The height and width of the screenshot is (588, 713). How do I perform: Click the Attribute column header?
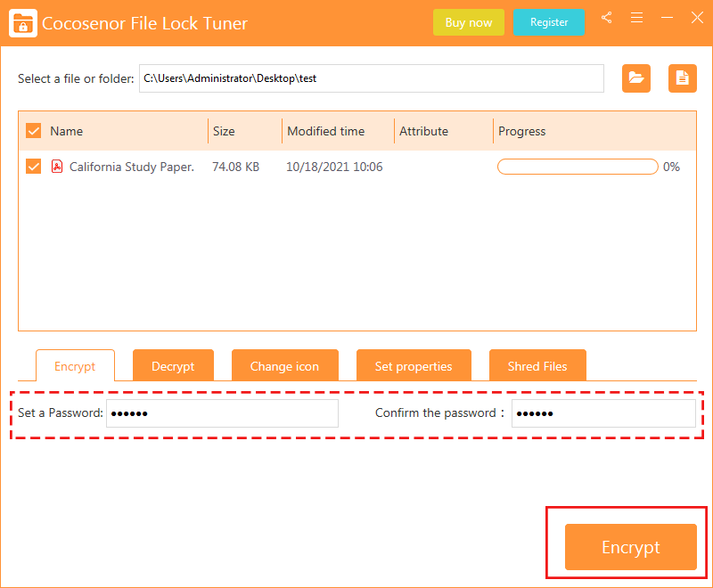coord(424,131)
